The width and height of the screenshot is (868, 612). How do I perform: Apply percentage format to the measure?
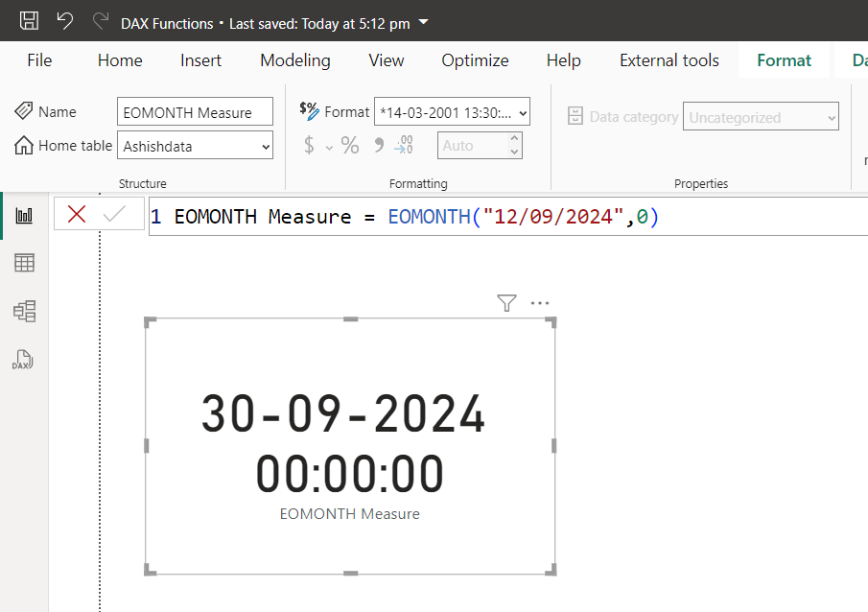click(350, 145)
